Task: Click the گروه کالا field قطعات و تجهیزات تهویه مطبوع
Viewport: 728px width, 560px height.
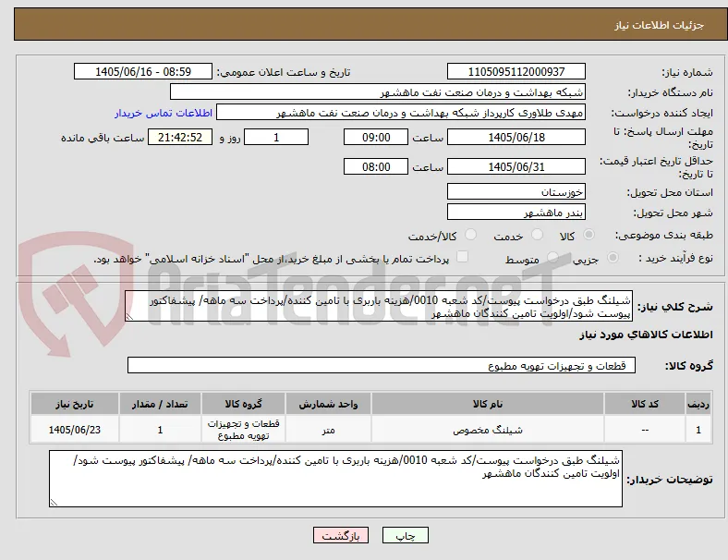Action: [x=382, y=365]
